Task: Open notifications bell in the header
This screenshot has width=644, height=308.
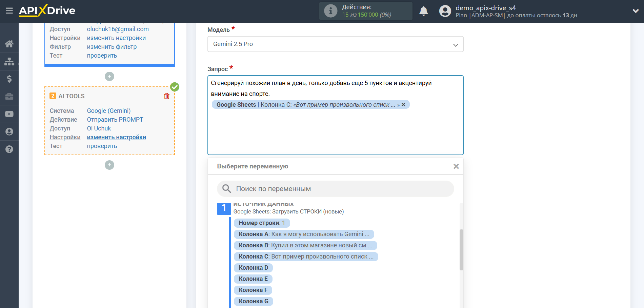Action: 423,11
